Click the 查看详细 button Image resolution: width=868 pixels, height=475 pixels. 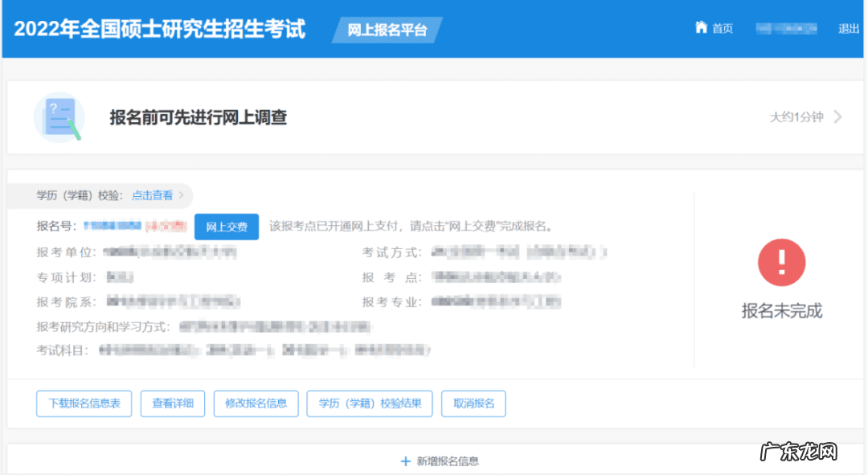(x=173, y=403)
